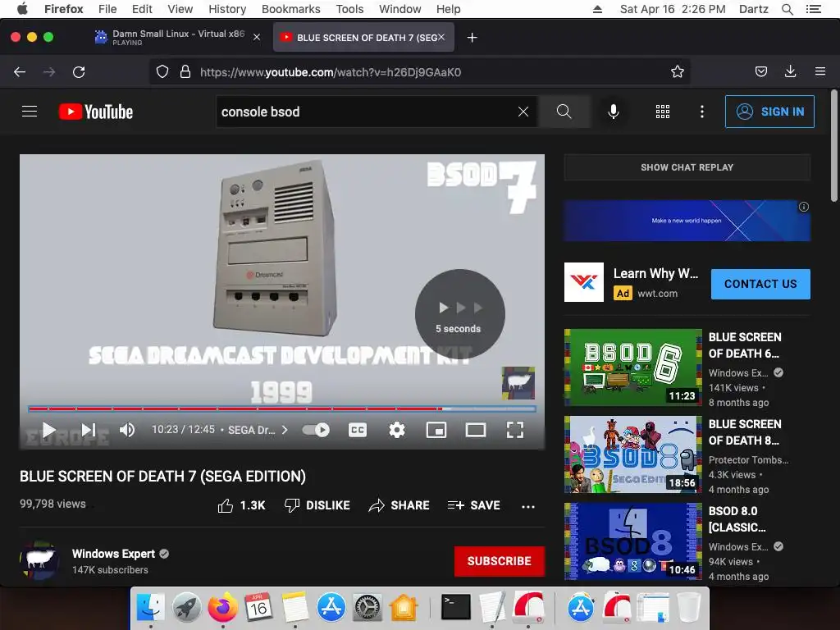Show chat replay
The height and width of the screenshot is (630, 840).
687,167
